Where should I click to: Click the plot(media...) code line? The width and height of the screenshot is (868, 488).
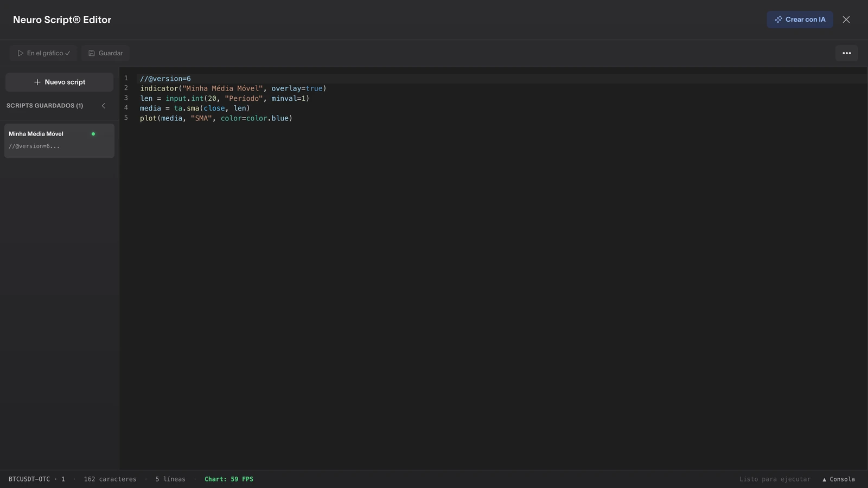[216, 118]
